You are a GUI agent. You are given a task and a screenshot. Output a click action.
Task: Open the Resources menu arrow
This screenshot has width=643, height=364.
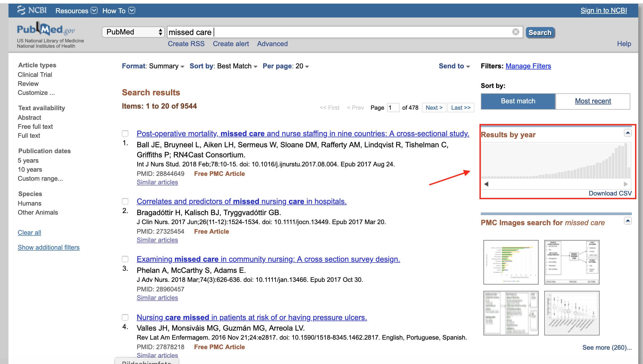tap(94, 11)
